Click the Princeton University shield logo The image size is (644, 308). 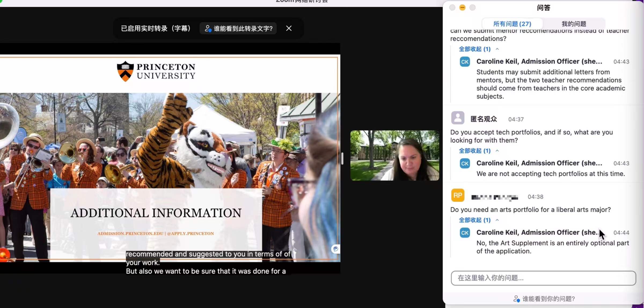125,71
